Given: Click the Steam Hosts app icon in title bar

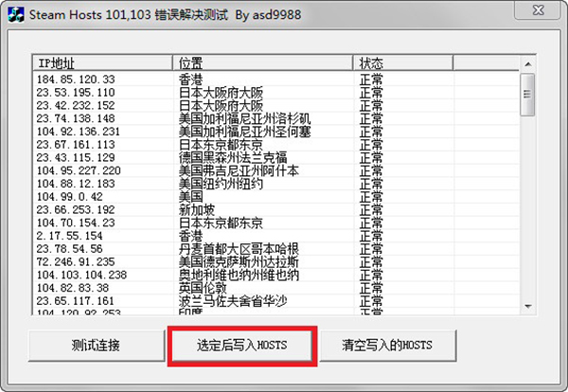Looking at the screenshot, I should (15, 15).
